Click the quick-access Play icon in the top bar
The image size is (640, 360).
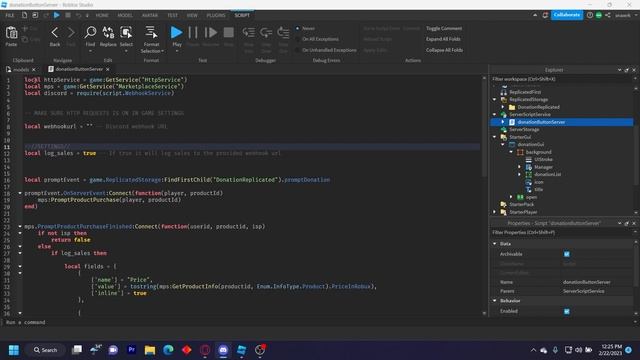57,15
